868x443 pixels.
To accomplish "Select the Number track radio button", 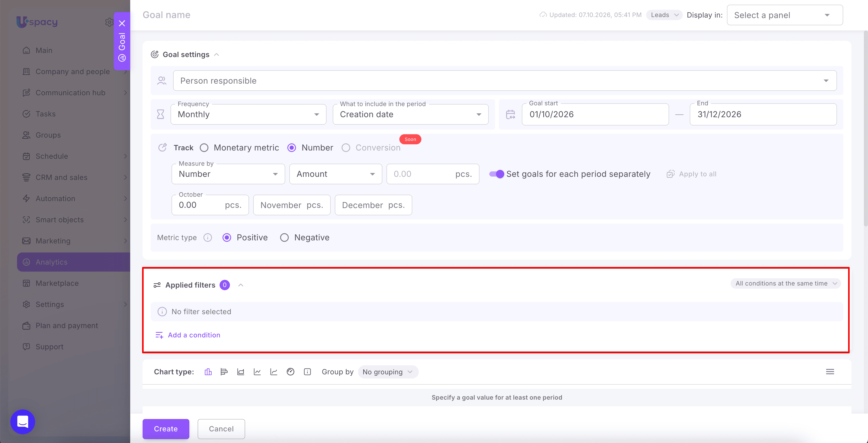I will pos(292,148).
